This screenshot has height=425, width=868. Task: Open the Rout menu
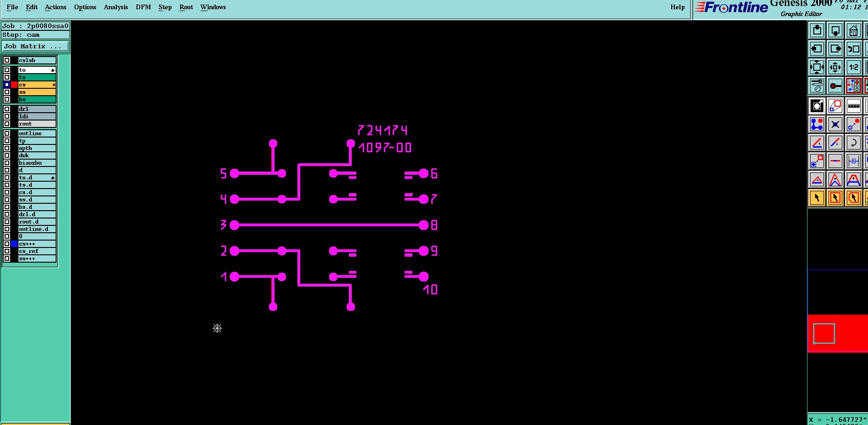click(x=186, y=7)
